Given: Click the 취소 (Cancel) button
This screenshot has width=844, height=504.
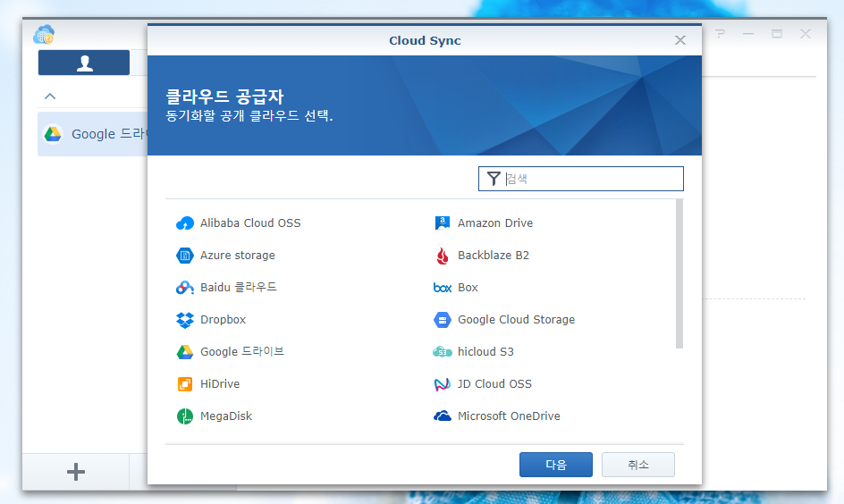Looking at the screenshot, I should (637, 465).
